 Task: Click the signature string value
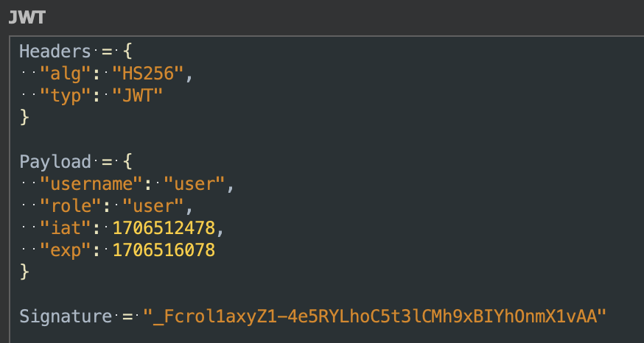pos(375,317)
